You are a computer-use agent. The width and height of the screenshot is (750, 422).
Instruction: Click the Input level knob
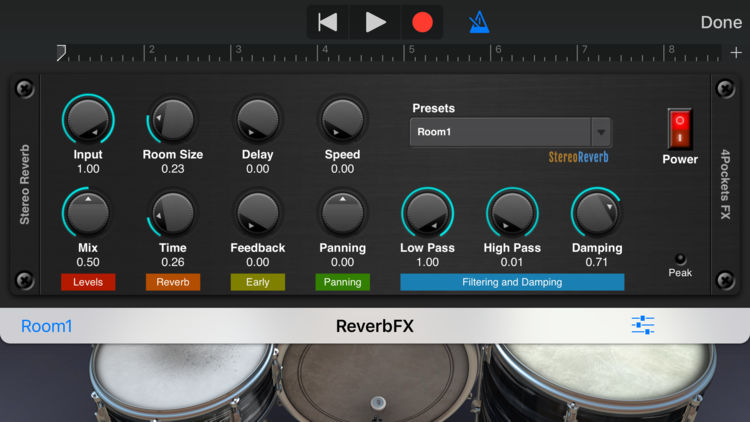[x=88, y=121]
